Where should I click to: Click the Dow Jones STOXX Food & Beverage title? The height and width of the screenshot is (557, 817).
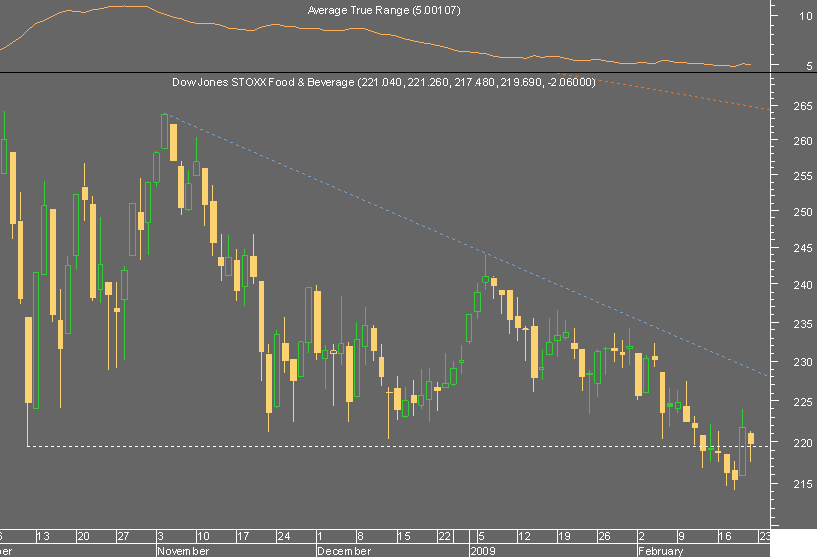[383, 82]
